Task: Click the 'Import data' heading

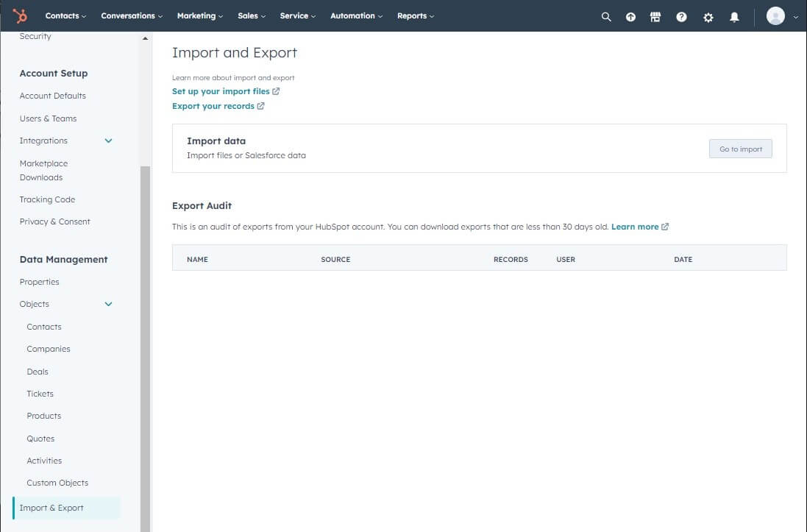Action: point(216,141)
